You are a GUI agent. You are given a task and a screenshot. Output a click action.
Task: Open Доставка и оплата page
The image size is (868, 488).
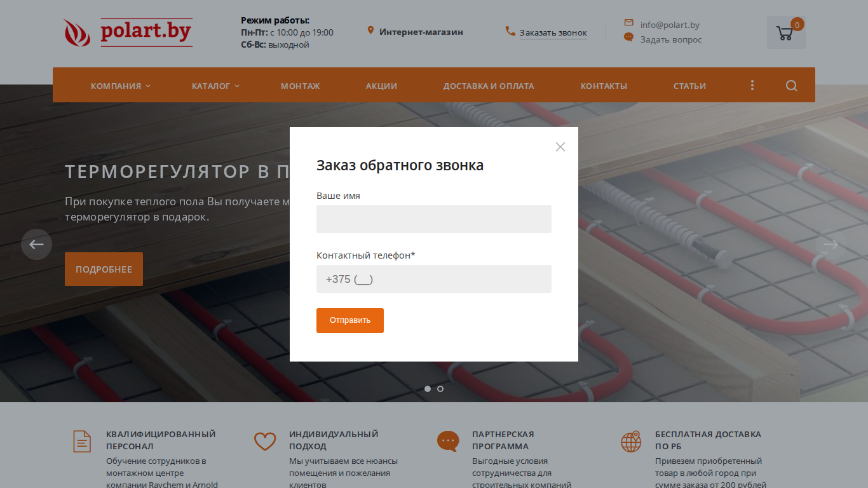(x=489, y=86)
